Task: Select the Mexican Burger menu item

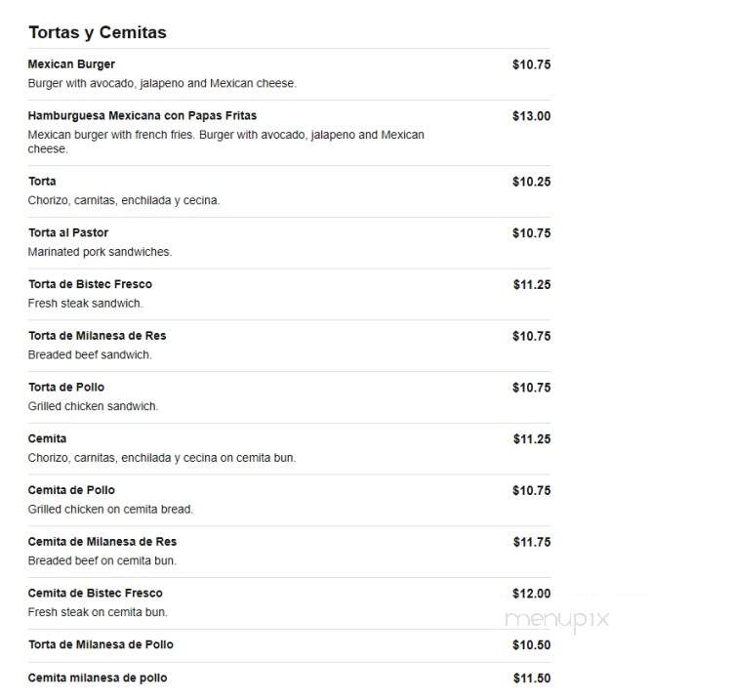Action: [71, 64]
